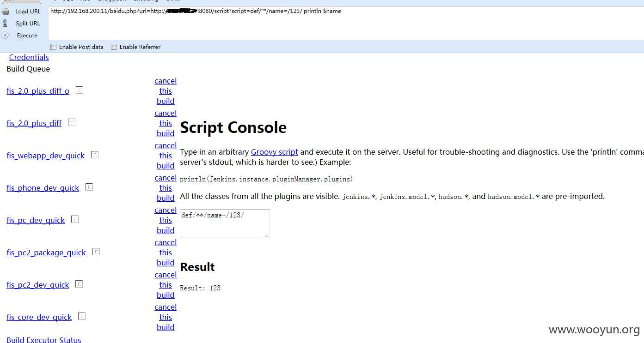
Task: Follow the Groovy script hyperlink
Action: pos(275,152)
